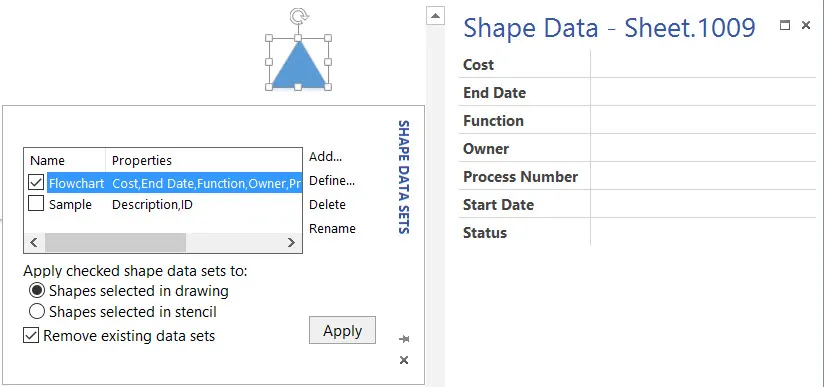The image size is (824, 387).
Task: Click the rotation handle above the triangle
Action: [x=298, y=16]
